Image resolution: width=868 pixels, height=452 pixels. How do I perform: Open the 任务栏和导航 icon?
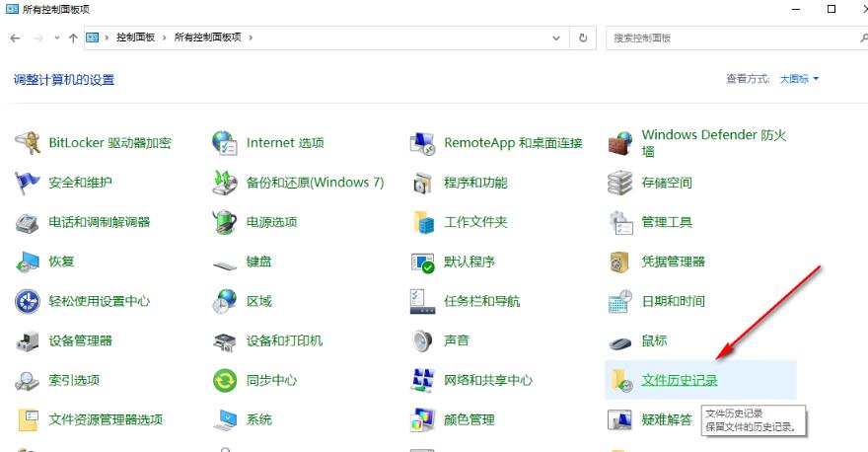422,301
